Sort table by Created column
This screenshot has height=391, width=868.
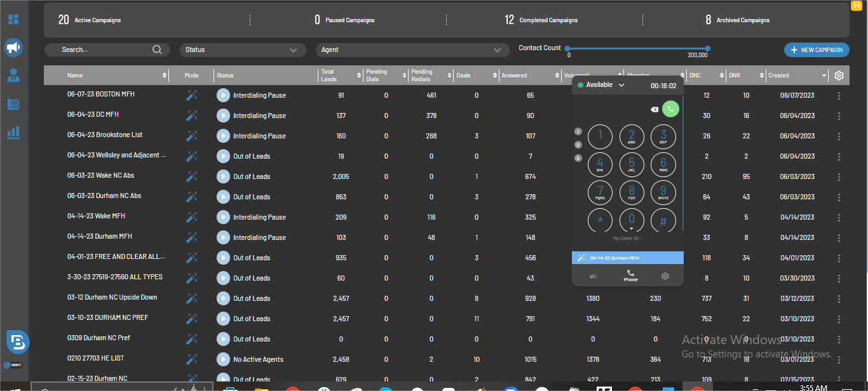tap(824, 76)
